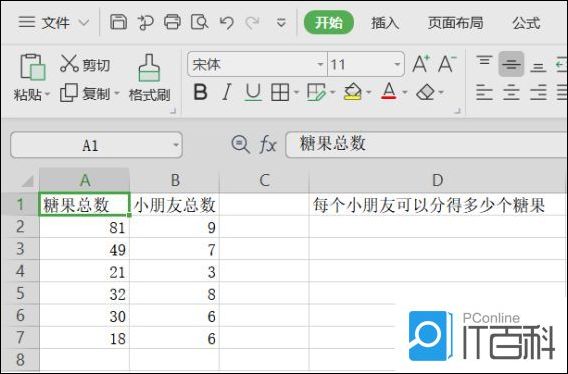Viewport: 568px width, 374px height.
Task: Expand the 复制 dropdown arrow
Action: (117, 94)
